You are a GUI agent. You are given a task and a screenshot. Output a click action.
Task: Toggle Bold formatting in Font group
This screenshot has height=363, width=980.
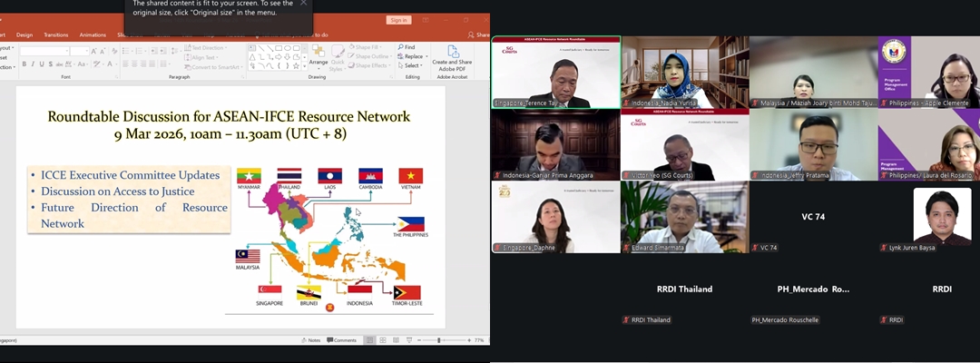[24, 64]
